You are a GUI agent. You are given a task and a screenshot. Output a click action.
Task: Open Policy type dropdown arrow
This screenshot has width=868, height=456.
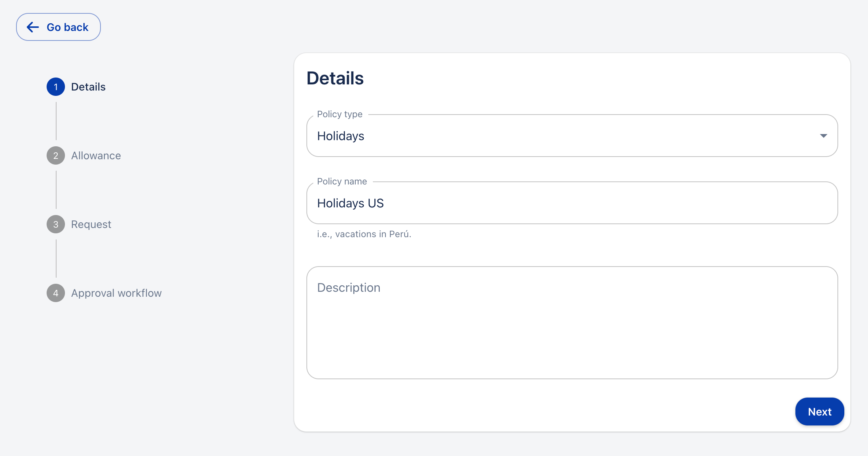click(823, 136)
